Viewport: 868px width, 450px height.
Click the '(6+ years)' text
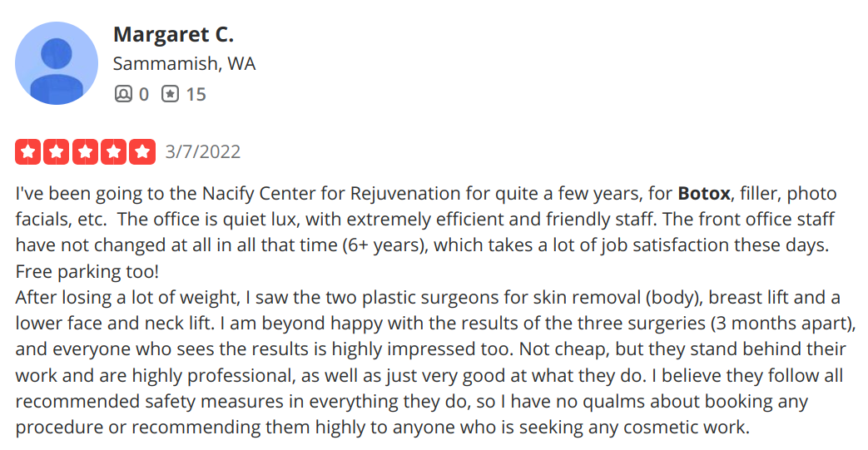pos(385,245)
